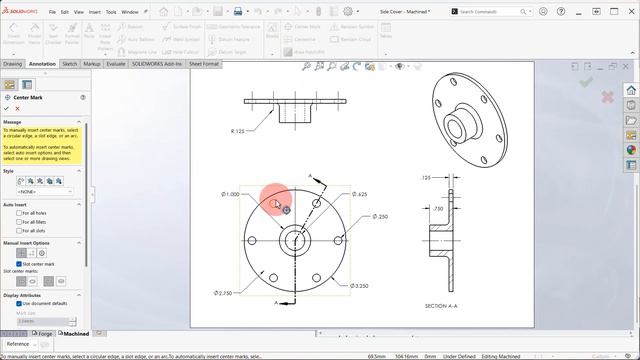
Task: Open Appearances color ball in task pane
Action: (631, 150)
